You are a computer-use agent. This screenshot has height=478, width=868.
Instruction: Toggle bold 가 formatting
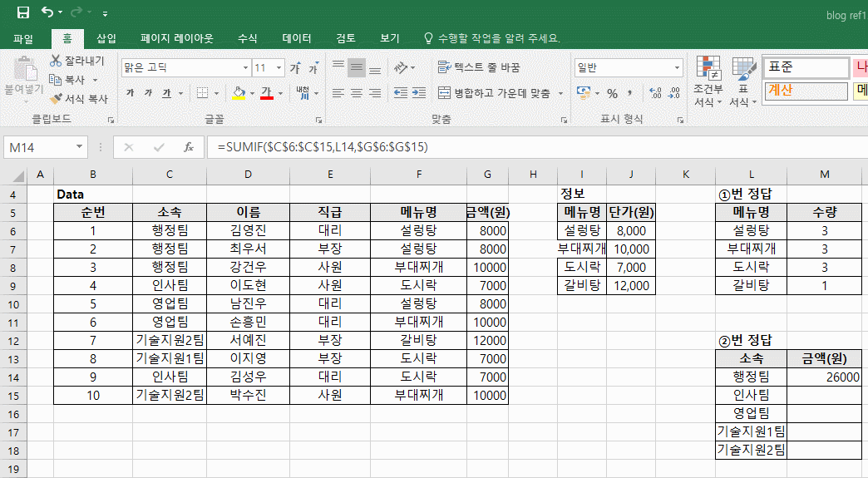coord(130,93)
